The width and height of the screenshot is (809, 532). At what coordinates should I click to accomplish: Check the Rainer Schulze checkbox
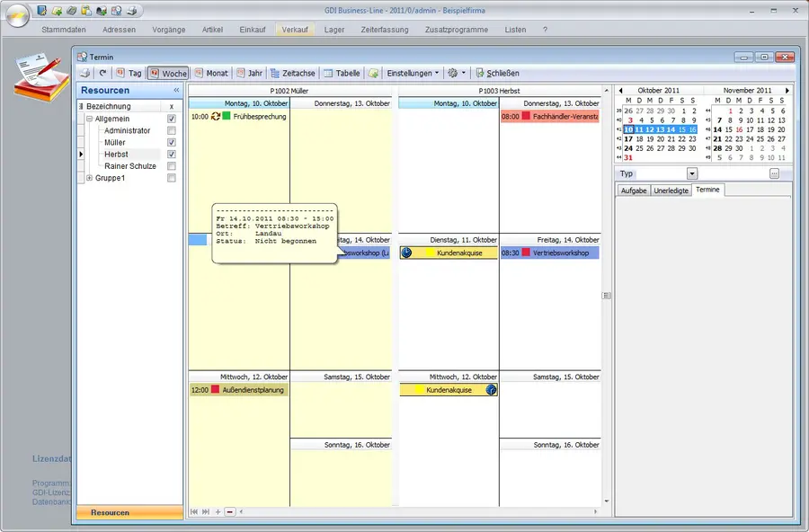(x=172, y=166)
